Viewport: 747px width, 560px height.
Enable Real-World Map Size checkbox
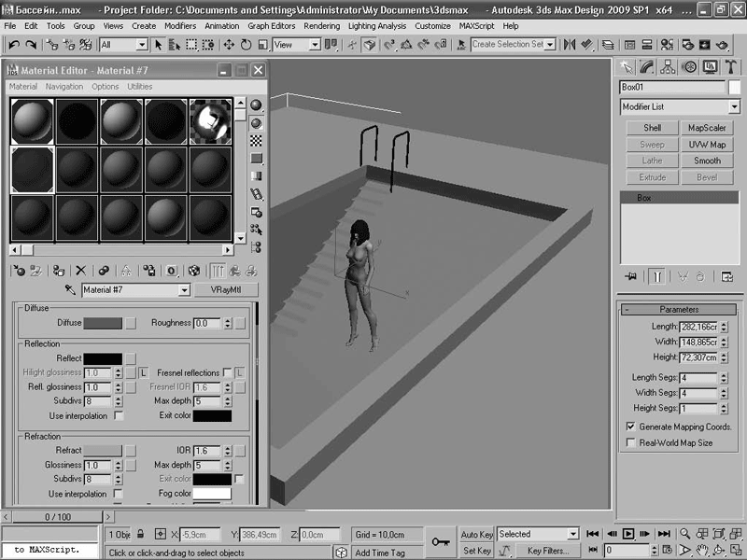click(x=630, y=442)
